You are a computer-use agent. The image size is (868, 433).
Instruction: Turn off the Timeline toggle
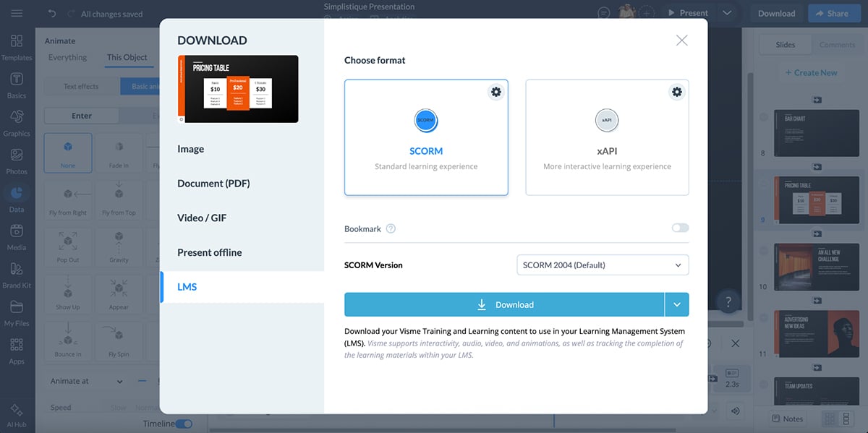pos(184,425)
